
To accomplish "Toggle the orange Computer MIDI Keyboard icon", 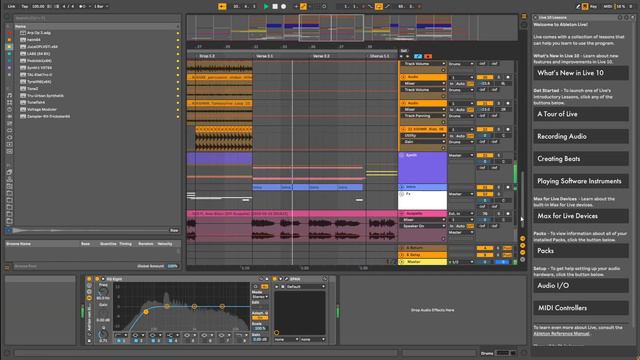I will tap(585, 7).
